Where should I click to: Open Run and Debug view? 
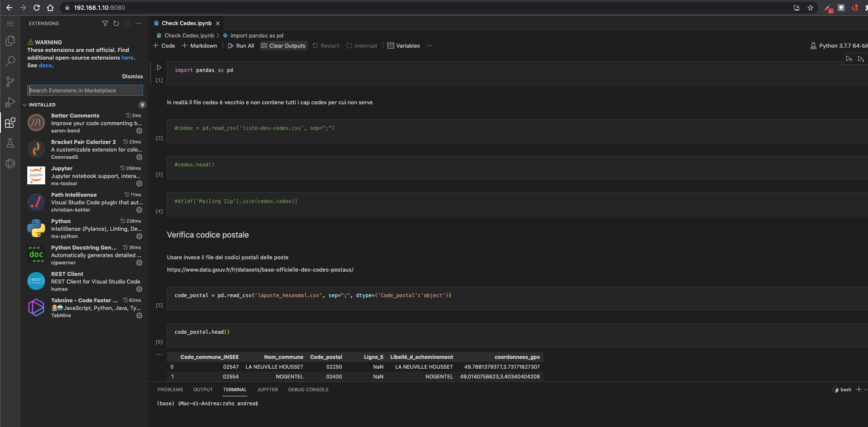(x=10, y=102)
